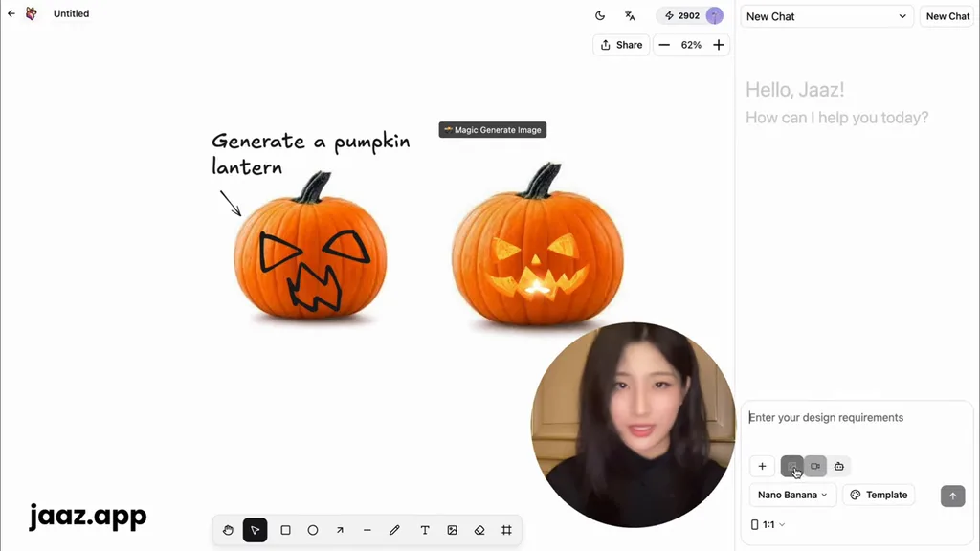This screenshot has width=980, height=551.
Task: Pick the Ellipse shape tool
Action: click(313, 530)
